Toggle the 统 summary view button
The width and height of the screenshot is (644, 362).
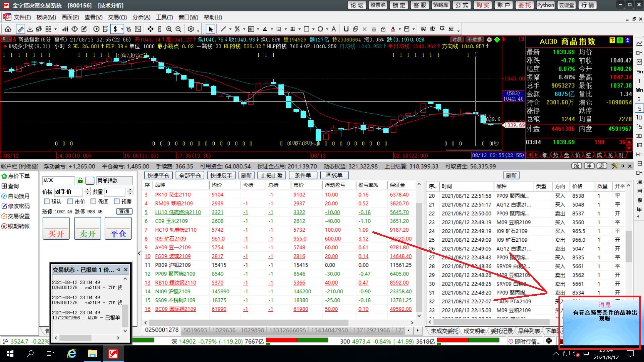click(x=577, y=166)
